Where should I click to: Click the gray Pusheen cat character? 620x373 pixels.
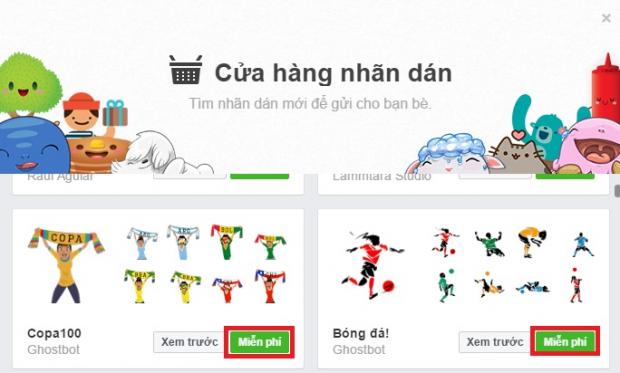[x=516, y=153]
